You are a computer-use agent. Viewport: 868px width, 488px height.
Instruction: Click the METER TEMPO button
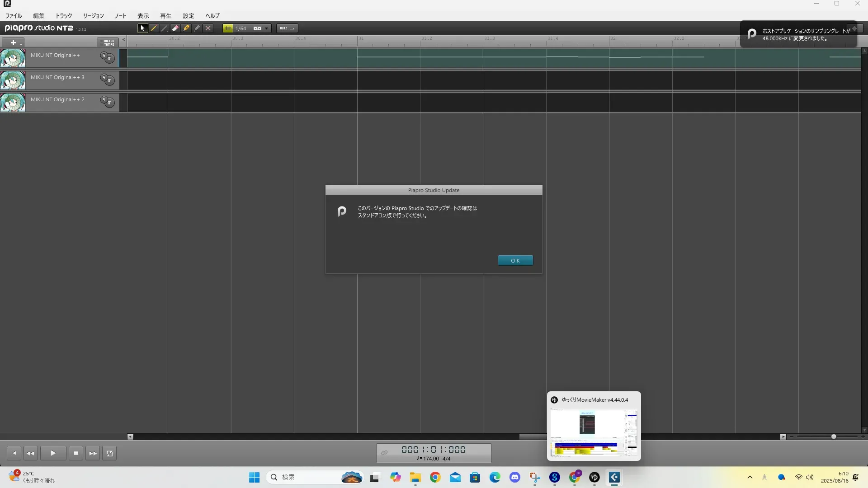pos(108,42)
